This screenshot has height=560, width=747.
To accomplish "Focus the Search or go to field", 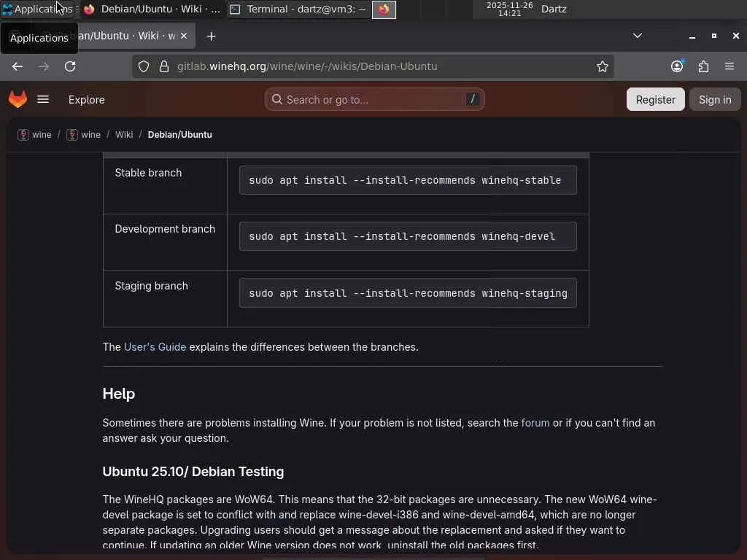I will point(374,99).
